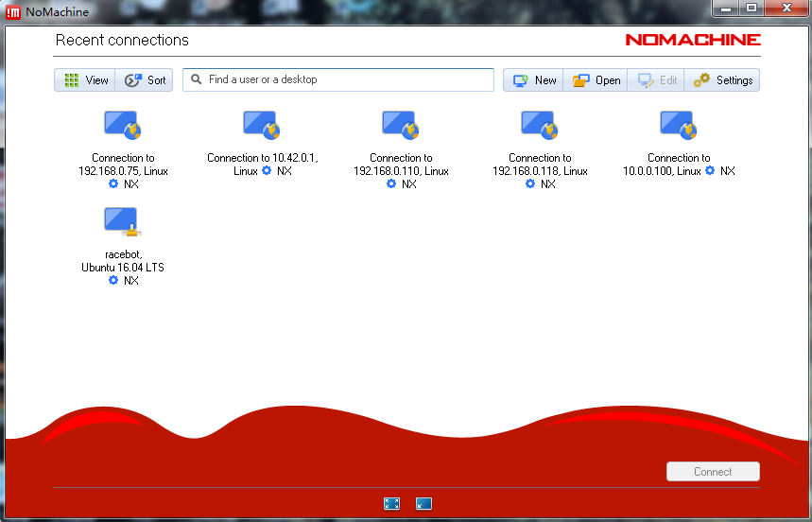Click the 'racebot, Ubuntu 16.04 LTS' label
812x522 pixels.
point(123,261)
